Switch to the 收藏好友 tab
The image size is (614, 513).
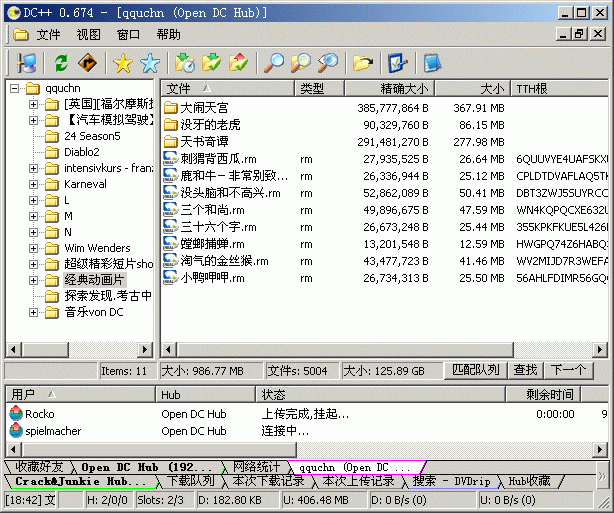[39, 466]
